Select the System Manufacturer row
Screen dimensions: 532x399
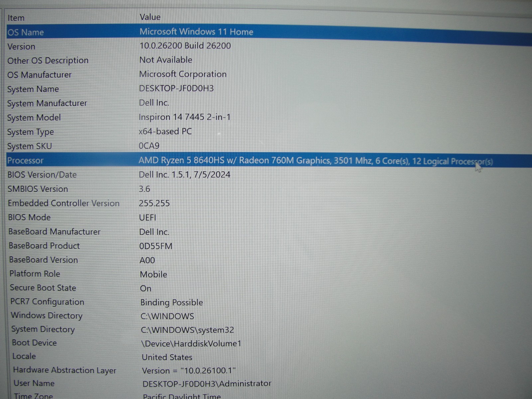(47, 103)
